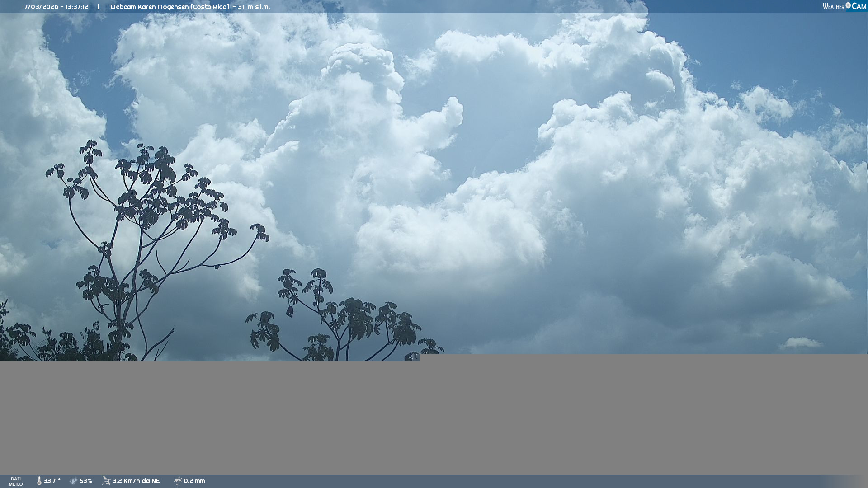Viewport: 868px width, 488px height.
Task: Click the thermometer temperature icon
Action: point(39,481)
